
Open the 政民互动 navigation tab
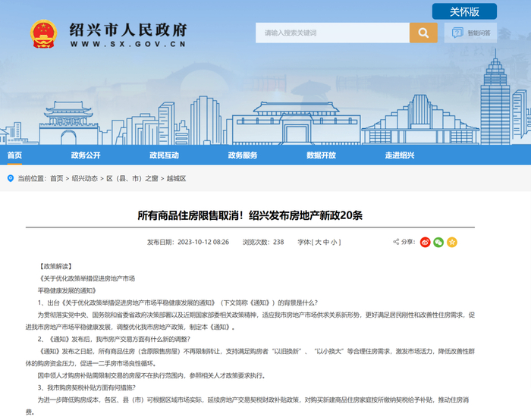[x=165, y=155]
